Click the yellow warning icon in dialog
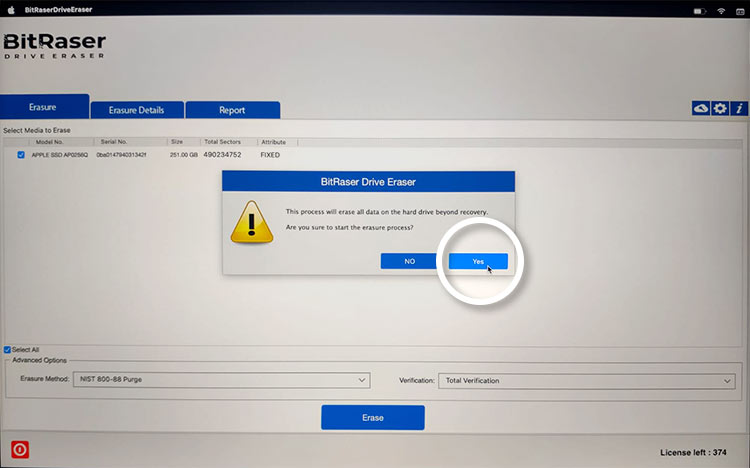750x468 pixels. [252, 223]
